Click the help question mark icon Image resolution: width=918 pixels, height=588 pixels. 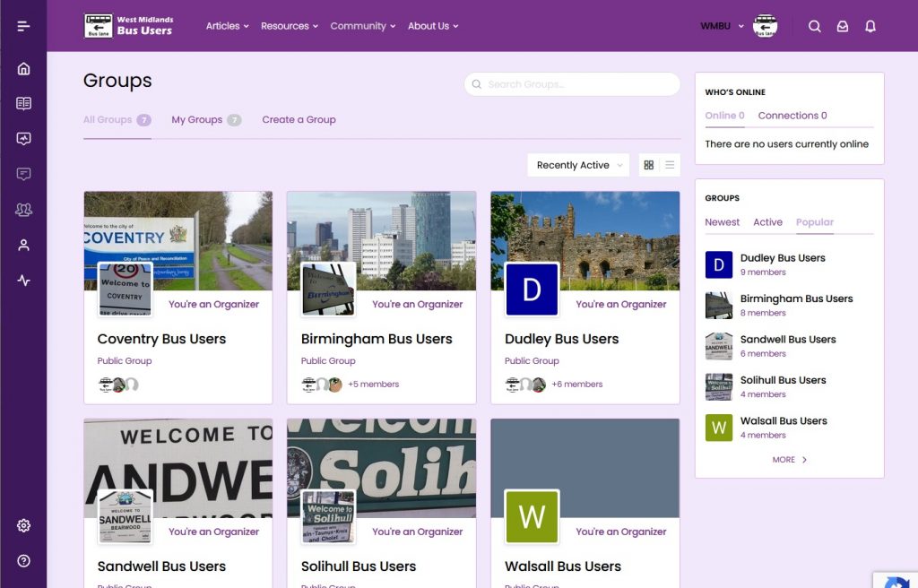23,561
